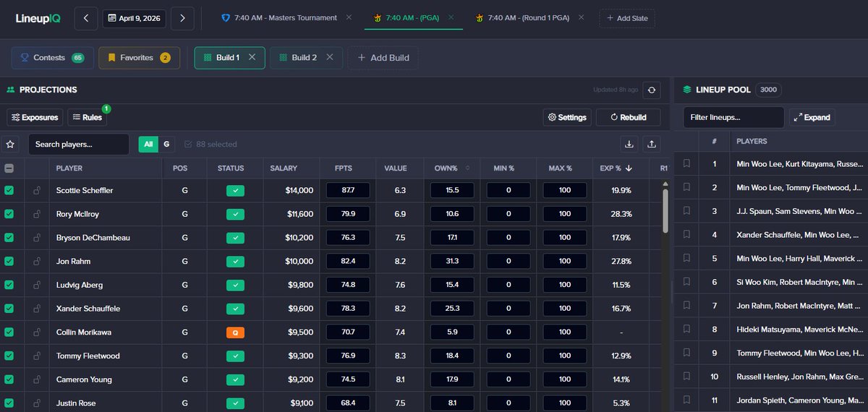
Task: Uncheck Bryson DeChambeau's checkbox
Action: [x=9, y=238]
